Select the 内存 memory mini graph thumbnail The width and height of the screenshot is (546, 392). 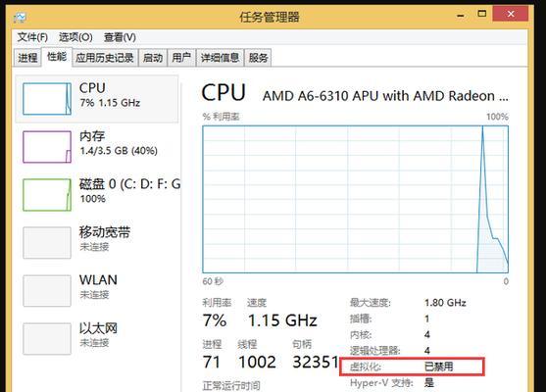tap(47, 147)
